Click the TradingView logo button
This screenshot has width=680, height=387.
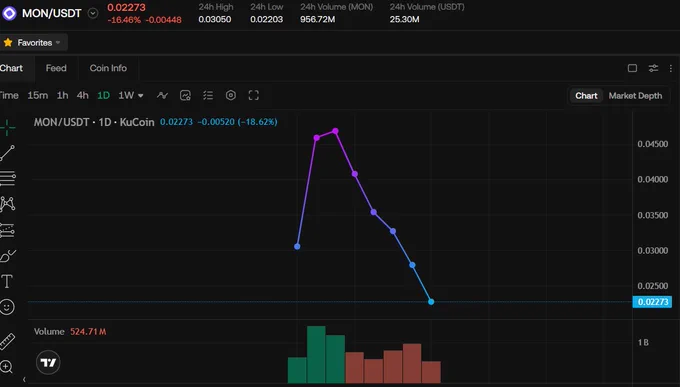point(48,362)
